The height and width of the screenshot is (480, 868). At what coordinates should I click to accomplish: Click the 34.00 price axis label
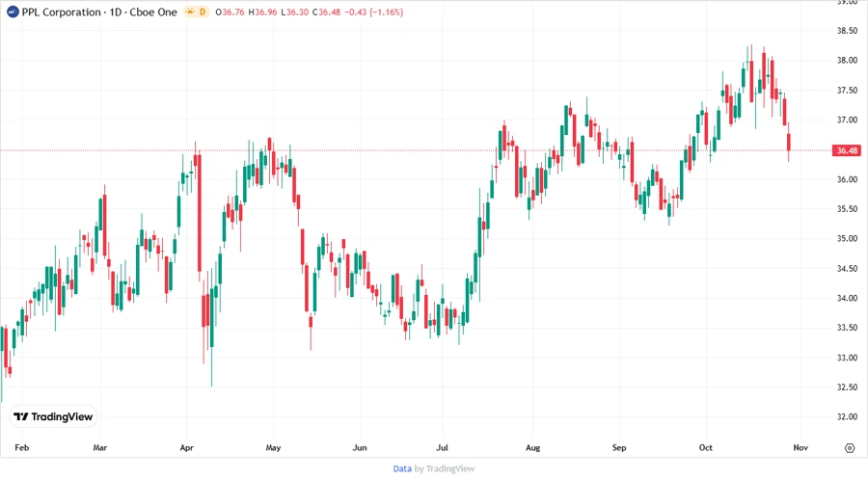[847, 298]
